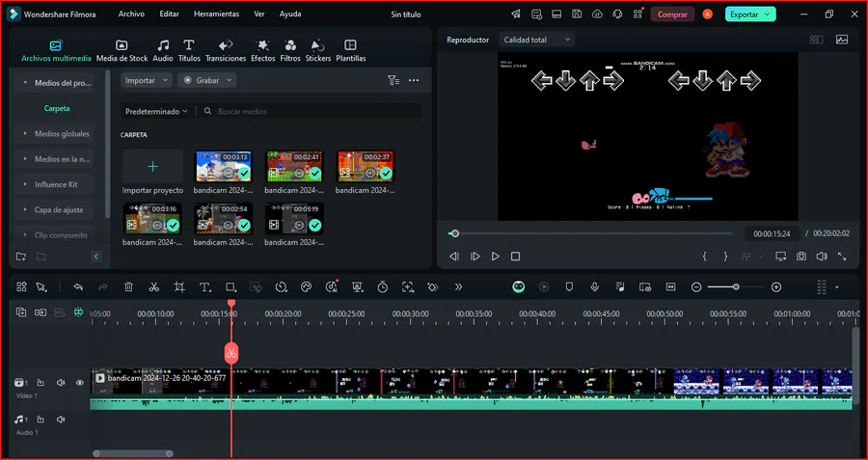Switch to the Transiciones tab
This screenshot has width=868, height=460.
click(x=226, y=50)
